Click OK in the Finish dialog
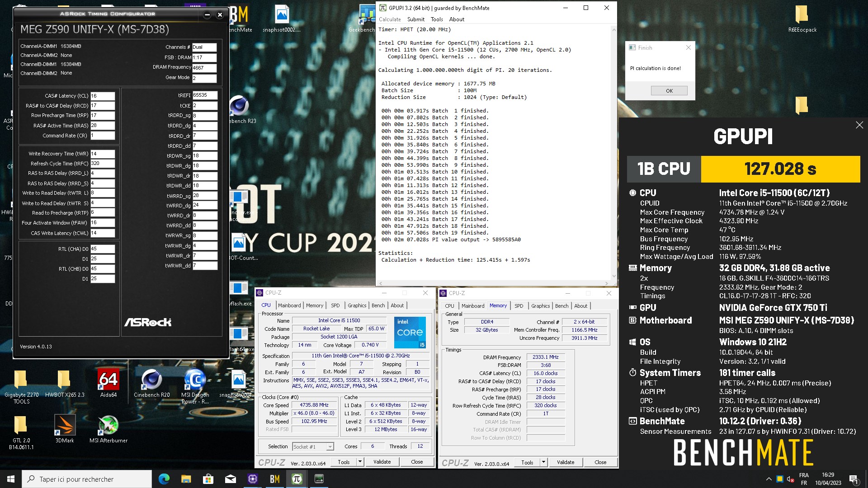 point(669,91)
